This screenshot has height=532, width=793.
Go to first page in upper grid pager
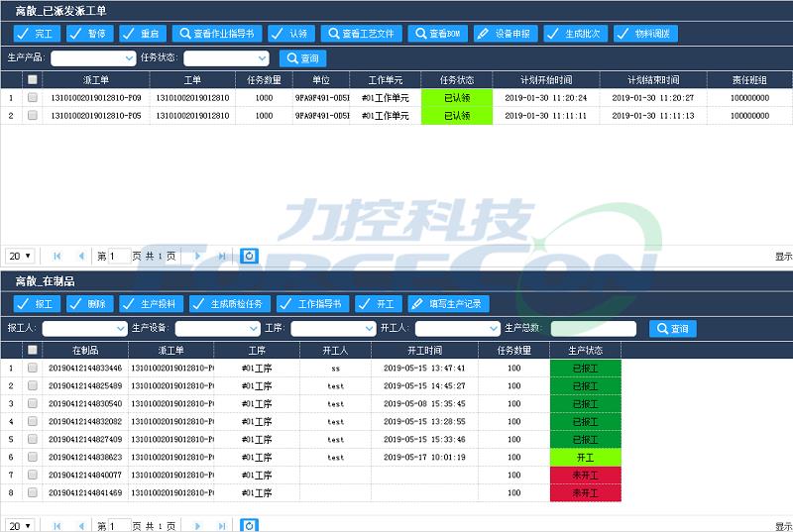57,257
